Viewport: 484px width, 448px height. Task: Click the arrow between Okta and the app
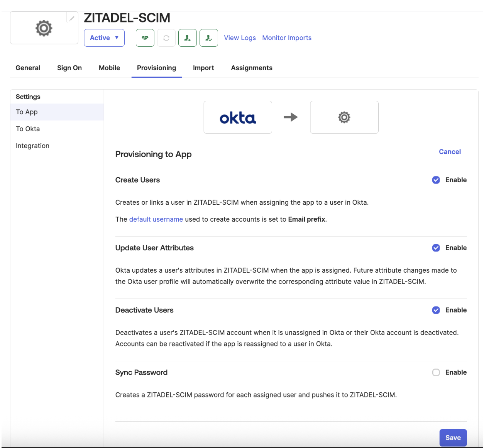click(x=291, y=117)
